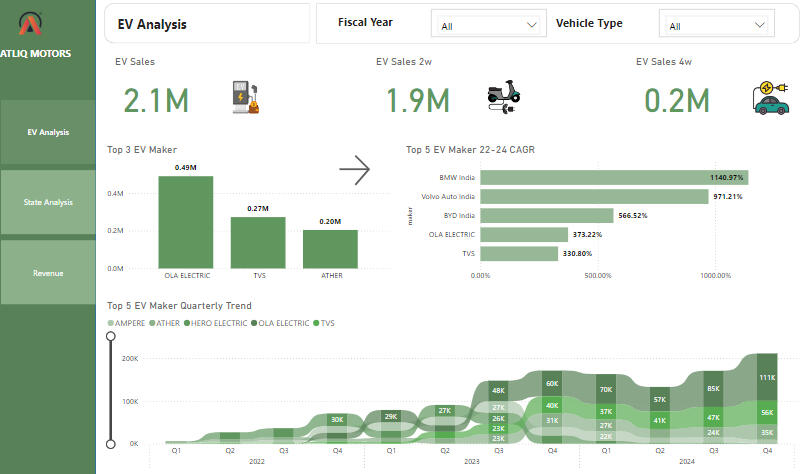Image resolution: width=802 pixels, height=474 pixels.
Task: Click the EV charging station icon
Action: click(245, 97)
